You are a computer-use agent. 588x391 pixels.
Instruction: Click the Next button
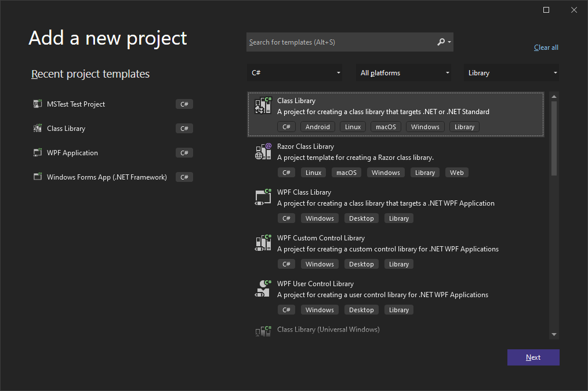[x=533, y=357]
